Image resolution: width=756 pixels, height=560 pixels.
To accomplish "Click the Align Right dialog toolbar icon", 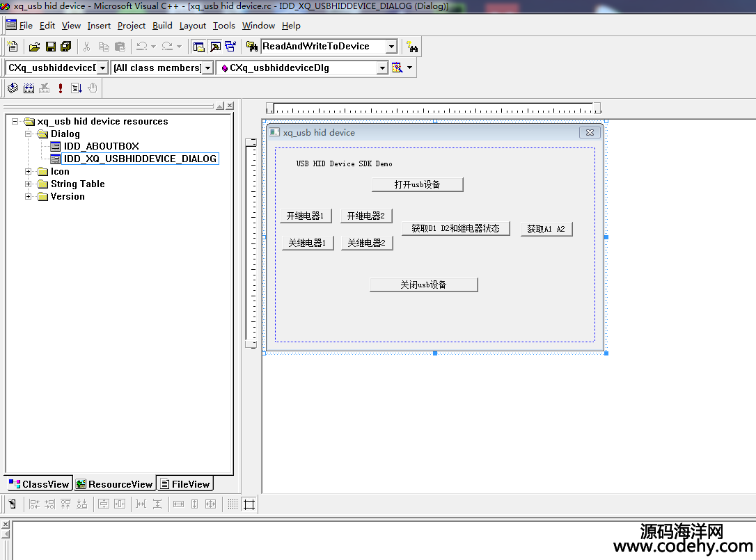I will click(49, 504).
